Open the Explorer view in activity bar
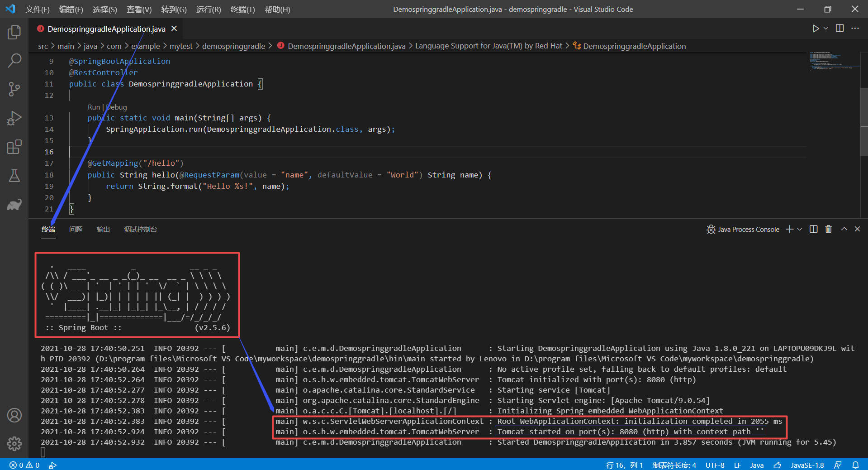 14,32
